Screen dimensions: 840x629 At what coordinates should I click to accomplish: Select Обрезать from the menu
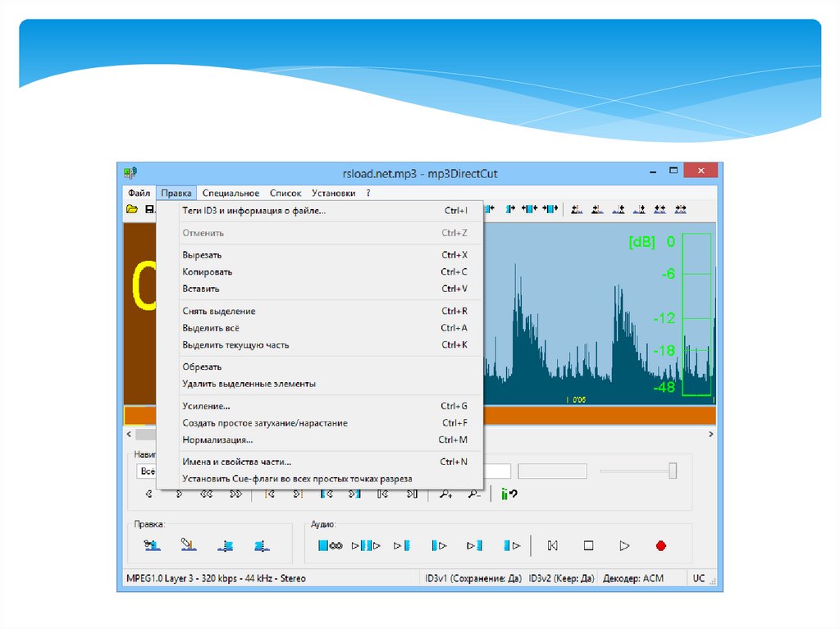(321, 367)
